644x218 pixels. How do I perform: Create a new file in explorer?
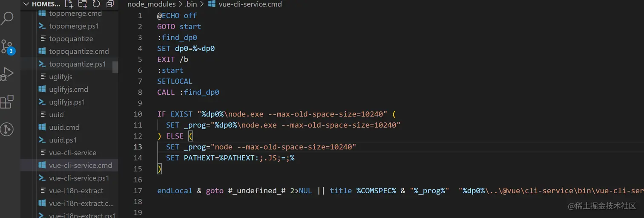pyautogui.click(x=69, y=4)
